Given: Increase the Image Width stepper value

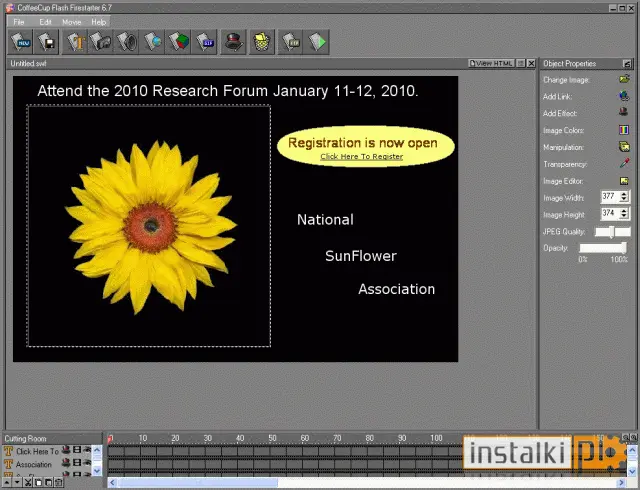Looking at the screenshot, I should [624, 194].
